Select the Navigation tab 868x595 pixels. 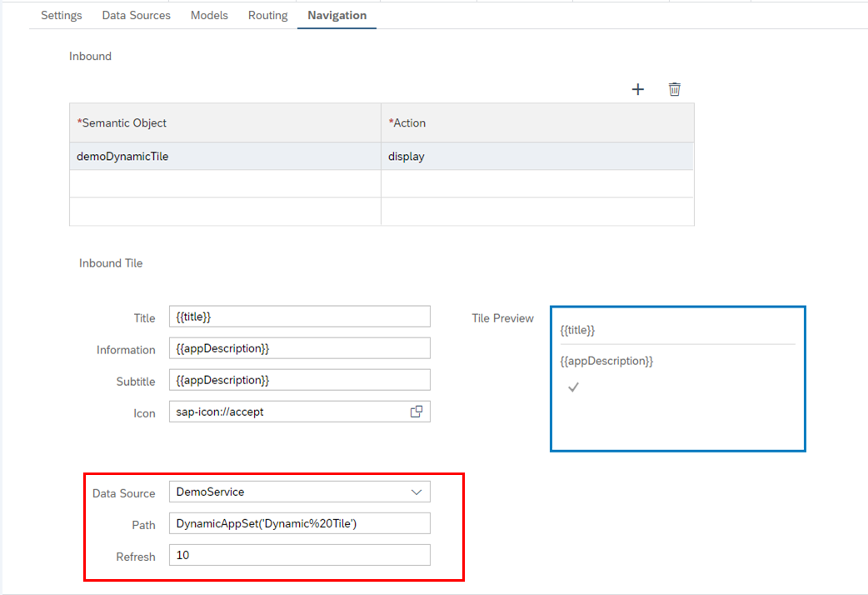336,15
